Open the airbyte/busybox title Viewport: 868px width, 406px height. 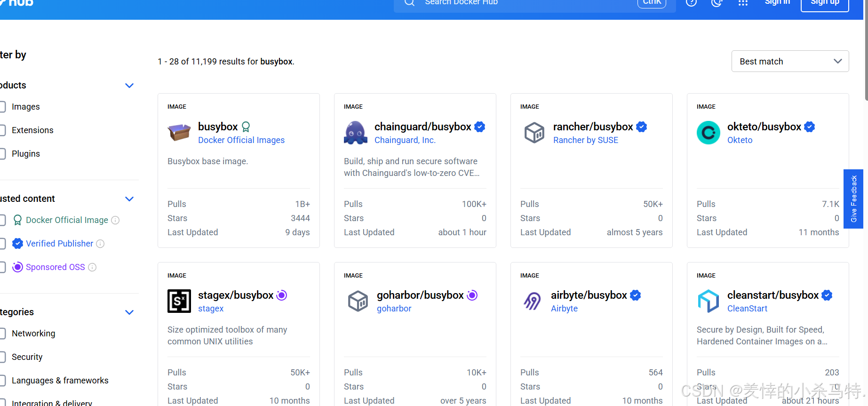(x=589, y=295)
